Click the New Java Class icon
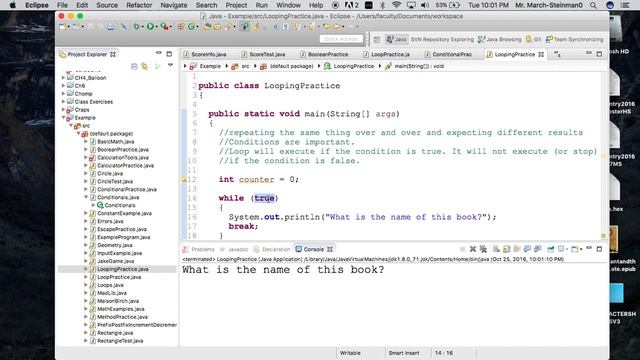 pos(191,27)
